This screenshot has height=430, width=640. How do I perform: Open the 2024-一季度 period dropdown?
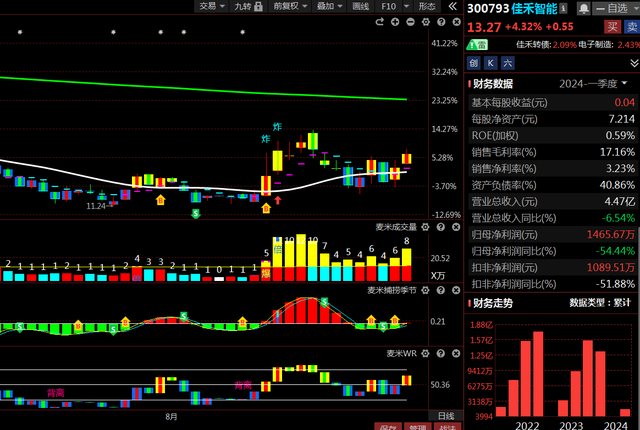click(593, 84)
